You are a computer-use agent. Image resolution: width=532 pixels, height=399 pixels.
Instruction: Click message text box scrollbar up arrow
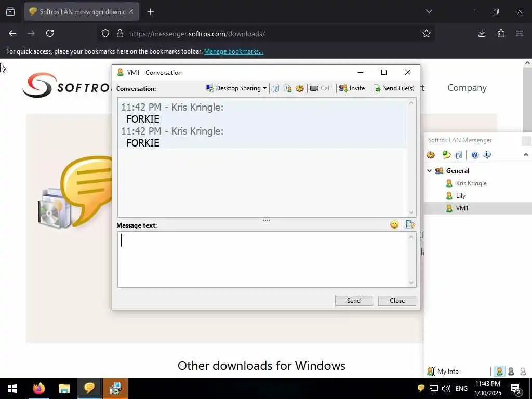point(411,237)
